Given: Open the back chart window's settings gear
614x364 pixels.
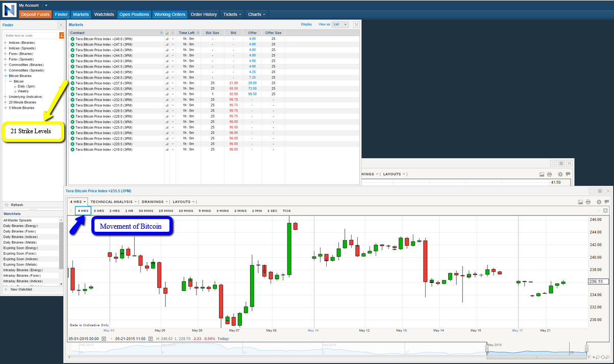Looking at the screenshot, I should pyautogui.click(x=560, y=174).
